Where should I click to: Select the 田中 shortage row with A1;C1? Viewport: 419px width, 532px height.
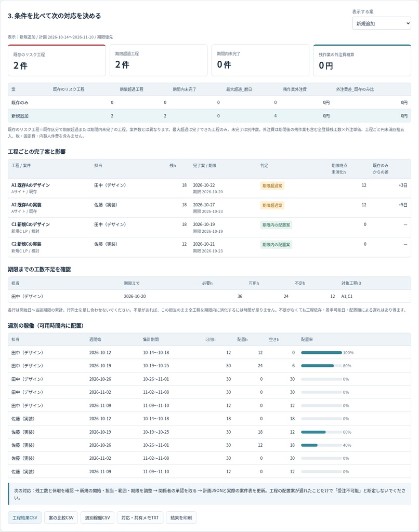click(209, 296)
